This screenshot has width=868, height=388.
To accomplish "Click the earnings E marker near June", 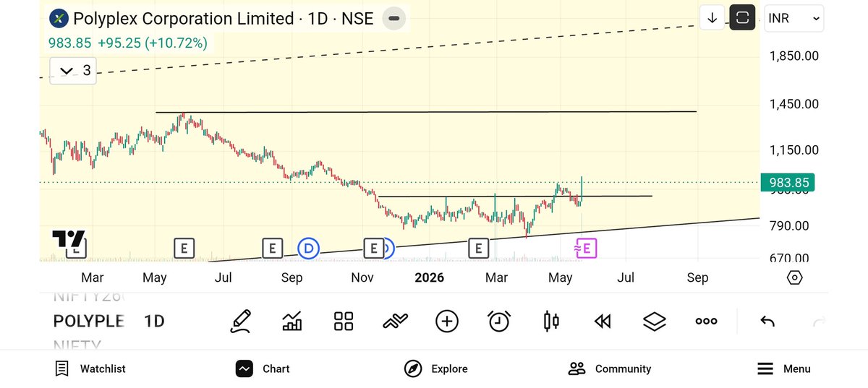I will point(184,249).
